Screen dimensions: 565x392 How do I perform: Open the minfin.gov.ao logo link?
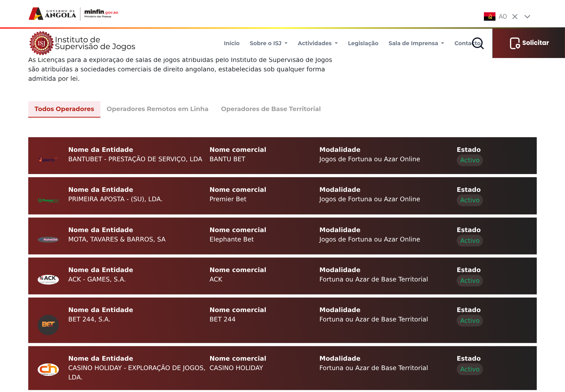[101, 13]
